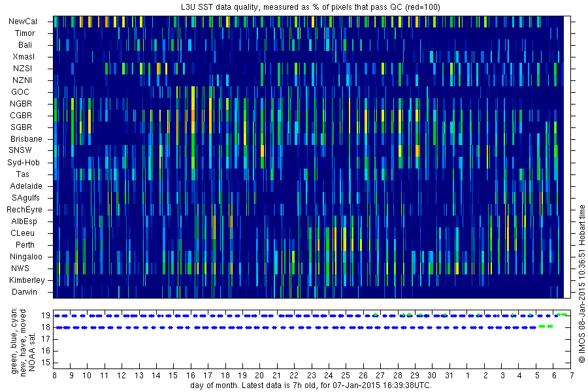Click the day 2 x-axis tick label
The height and width of the screenshot is (392, 588).
pyautogui.click(x=485, y=376)
